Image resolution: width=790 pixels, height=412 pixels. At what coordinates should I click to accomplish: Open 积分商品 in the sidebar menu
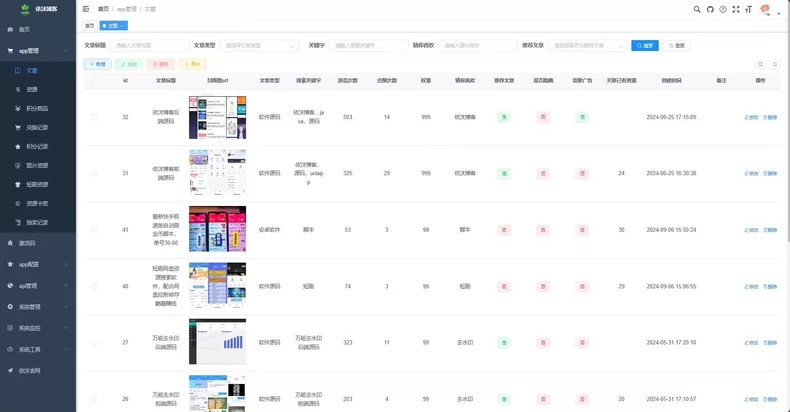pos(38,108)
